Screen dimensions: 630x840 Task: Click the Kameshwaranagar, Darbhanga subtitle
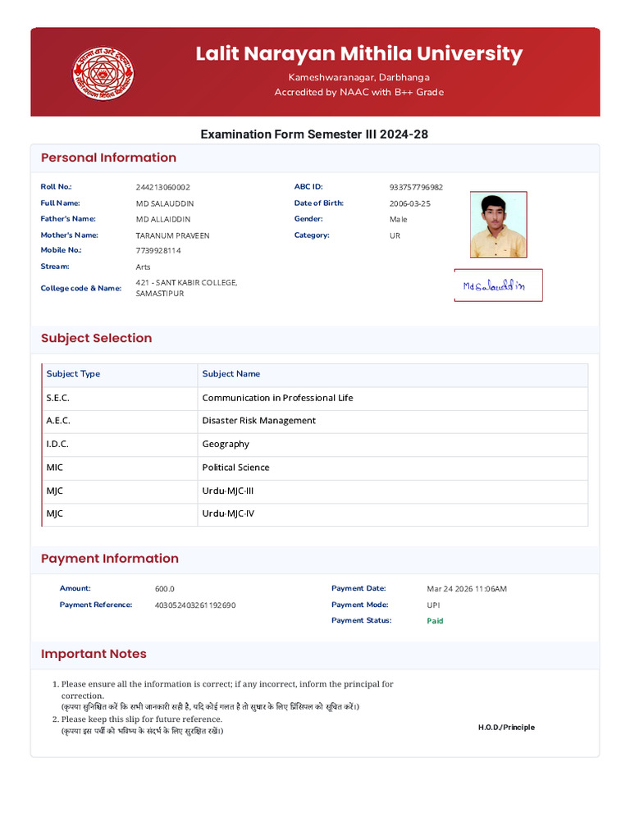(359, 77)
